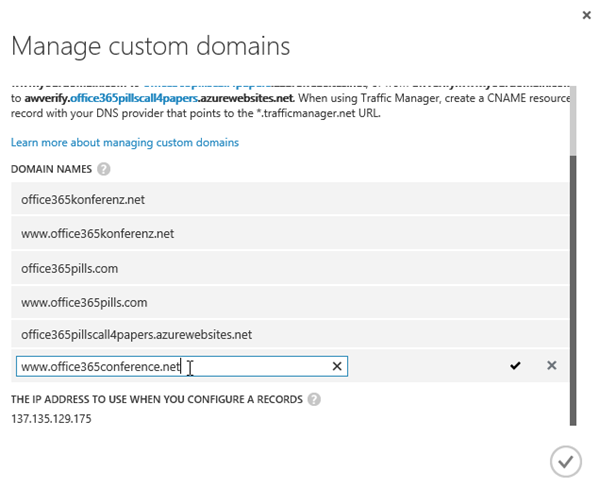
Task: Confirm new domain with the small checkmark
Action: coord(515,367)
